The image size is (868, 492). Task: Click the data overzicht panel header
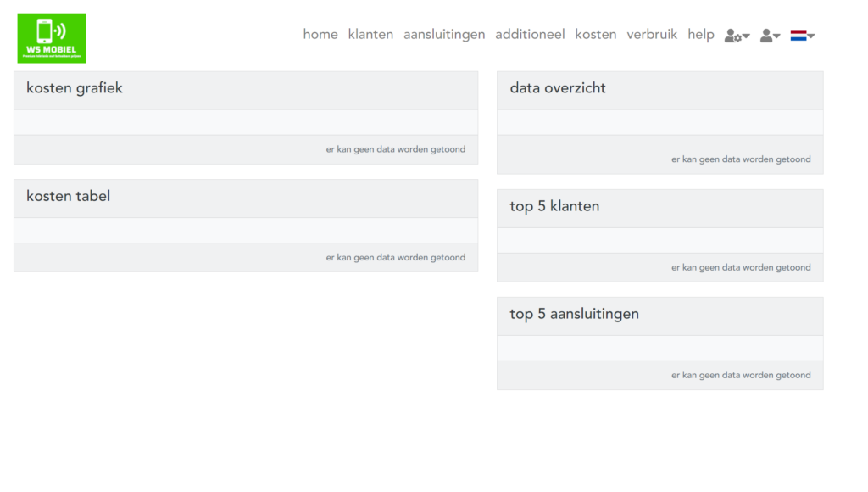(659, 90)
